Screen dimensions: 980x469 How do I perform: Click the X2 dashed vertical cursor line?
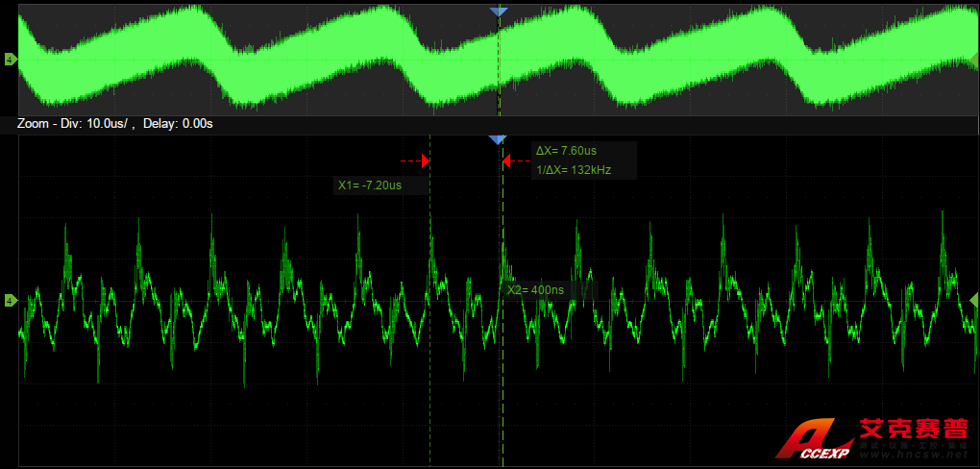pyautogui.click(x=502, y=384)
